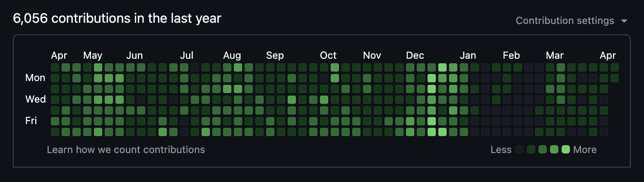Click the 6,056 contributions heading

click(117, 18)
